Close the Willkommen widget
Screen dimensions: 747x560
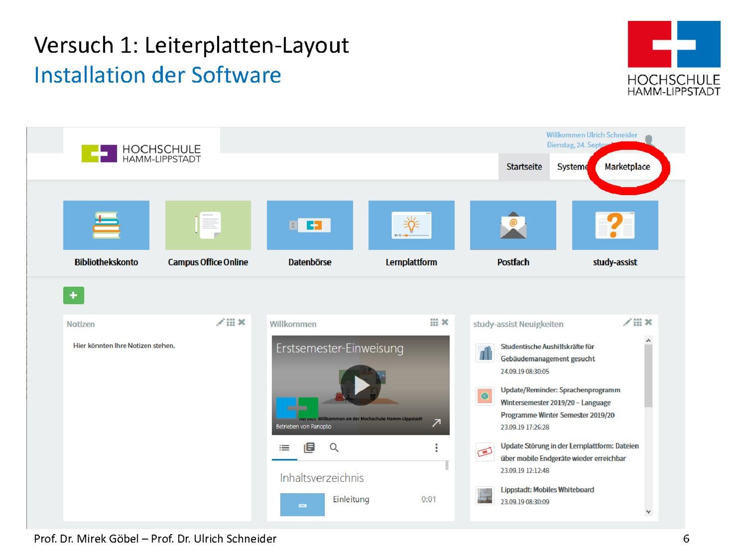pos(445,322)
